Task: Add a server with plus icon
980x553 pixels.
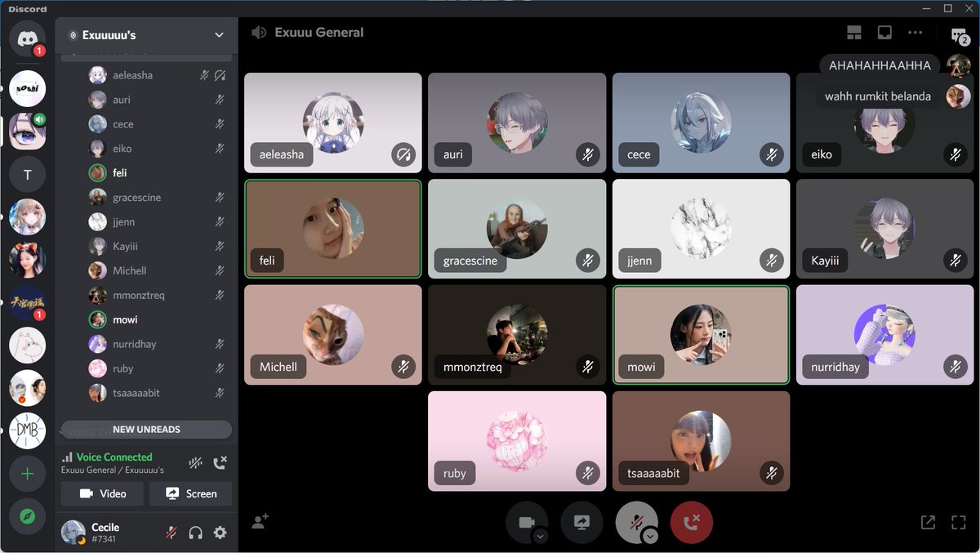Action: [28, 474]
